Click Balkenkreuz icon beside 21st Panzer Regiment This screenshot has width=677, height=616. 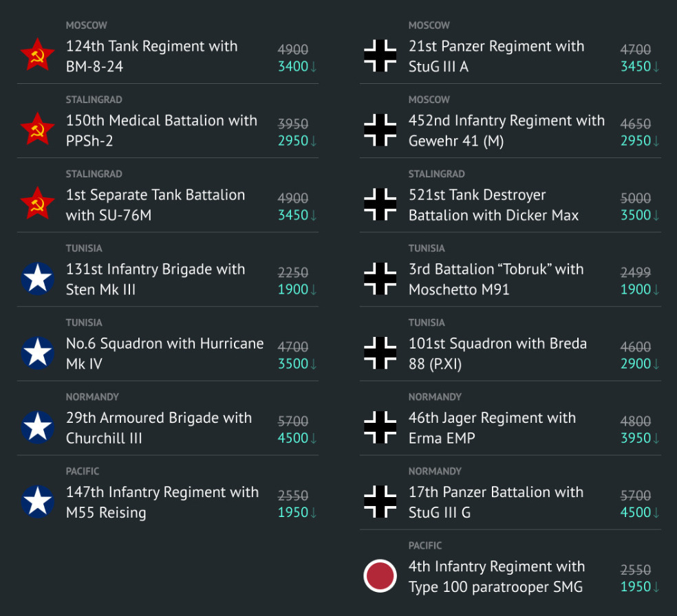tap(380, 56)
